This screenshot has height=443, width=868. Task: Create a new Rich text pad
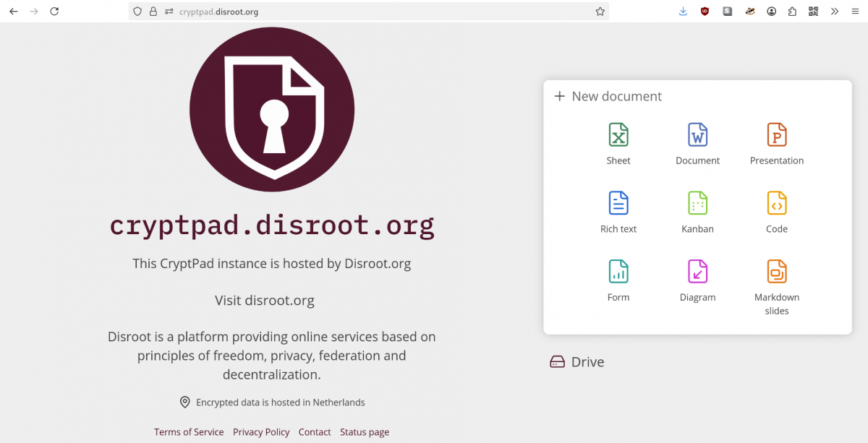coord(618,210)
